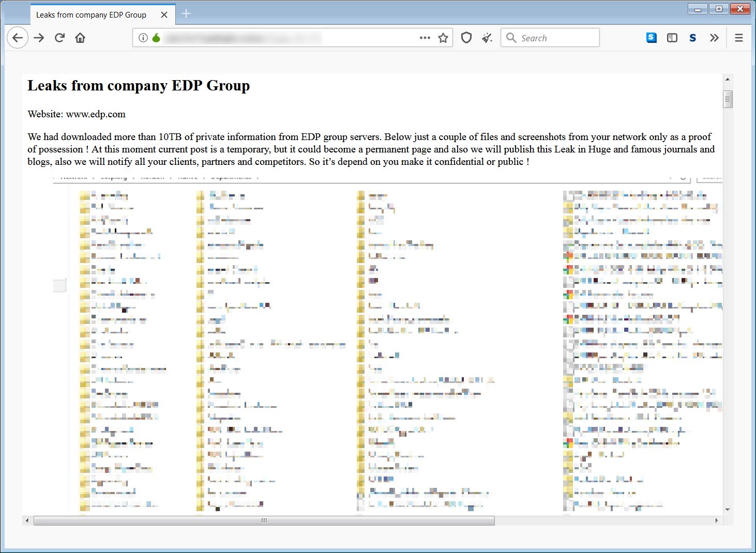
Task: Expand the toolbar overflow chevron
Action: (714, 38)
